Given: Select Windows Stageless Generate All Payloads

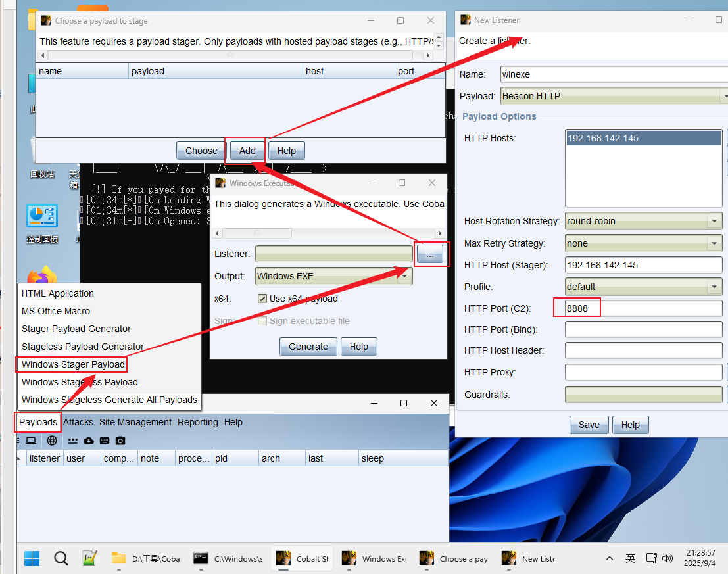Looking at the screenshot, I should click(x=110, y=400).
